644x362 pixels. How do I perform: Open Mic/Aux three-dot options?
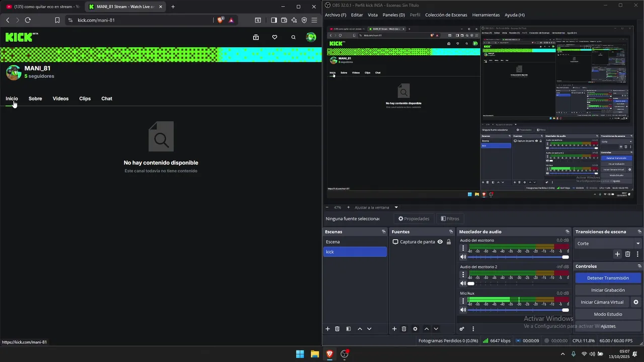[x=463, y=301]
